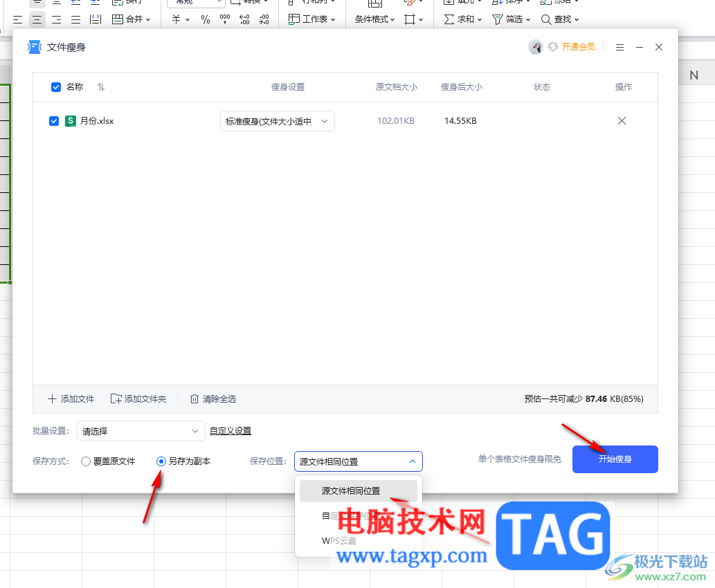Click the 瘦身后大小 column header
This screenshot has width=715, height=588.
[x=462, y=87]
